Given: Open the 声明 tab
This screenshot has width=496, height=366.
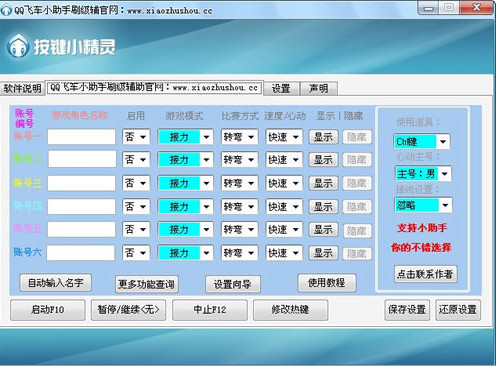Looking at the screenshot, I should (x=319, y=89).
